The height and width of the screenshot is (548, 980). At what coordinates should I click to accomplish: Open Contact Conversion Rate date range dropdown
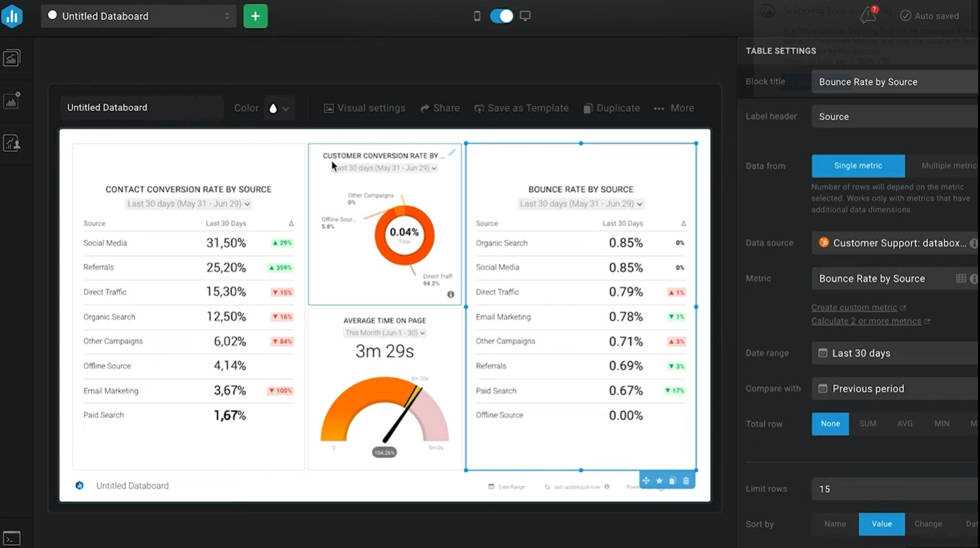[x=189, y=204]
